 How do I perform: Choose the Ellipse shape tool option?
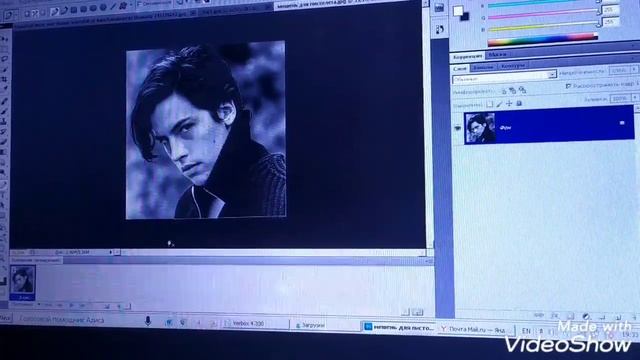[93, 8]
